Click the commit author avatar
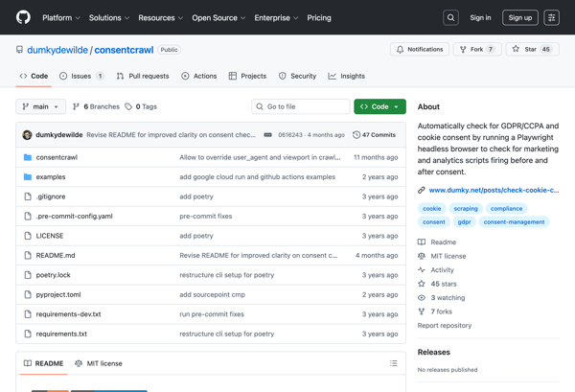This screenshot has height=392, width=575. (27, 135)
